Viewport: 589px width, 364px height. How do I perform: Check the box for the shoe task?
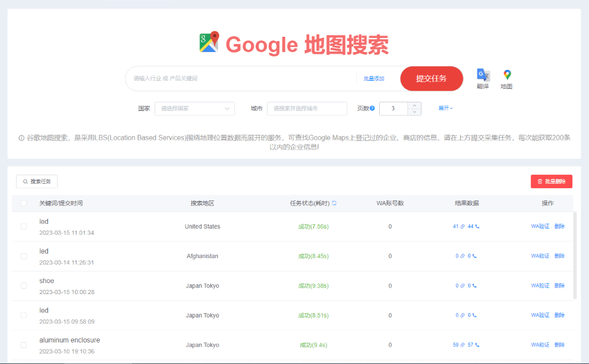pos(24,286)
